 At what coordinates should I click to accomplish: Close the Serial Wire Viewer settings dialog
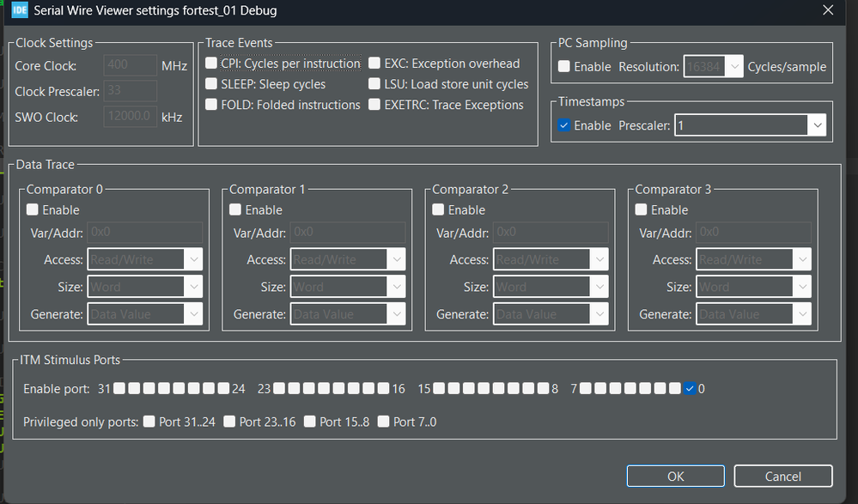828,10
